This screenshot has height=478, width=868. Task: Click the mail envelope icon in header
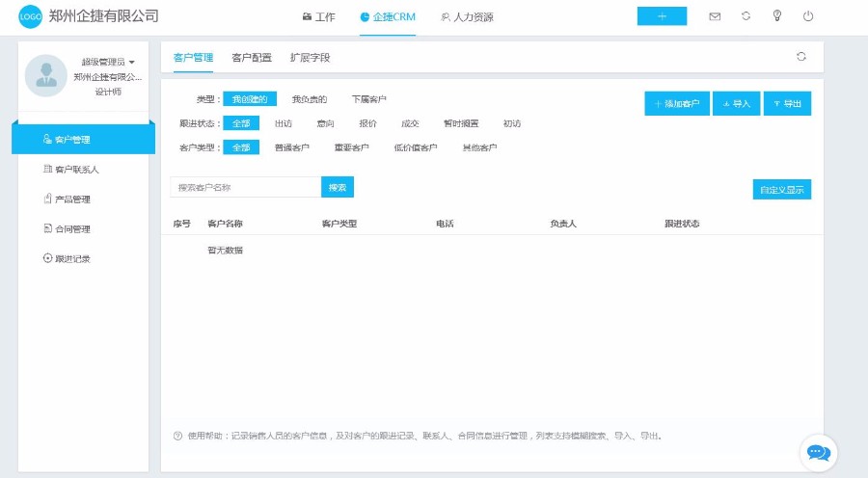pyautogui.click(x=715, y=16)
